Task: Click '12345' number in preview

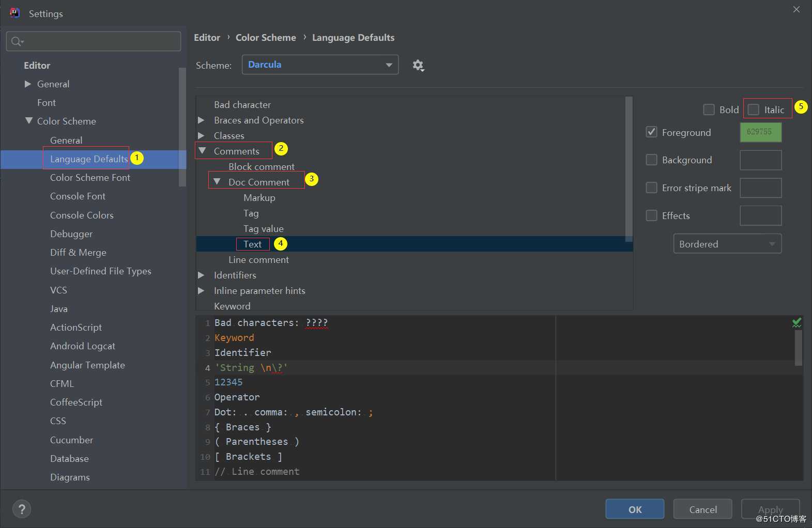Action: pyautogui.click(x=228, y=382)
